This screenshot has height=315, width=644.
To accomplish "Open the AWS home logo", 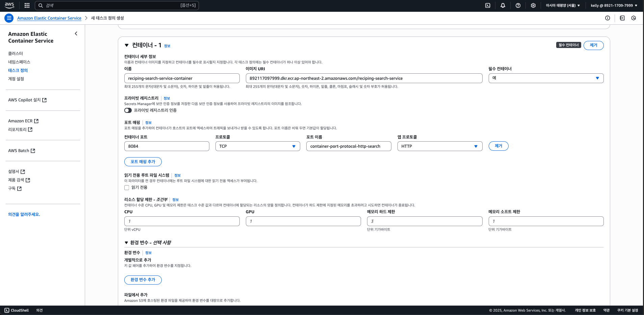I will point(9,5).
